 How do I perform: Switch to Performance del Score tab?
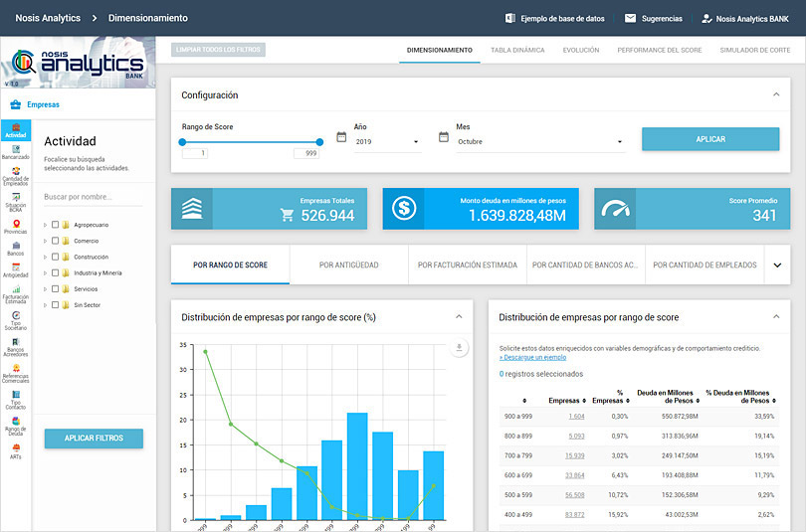[660, 50]
